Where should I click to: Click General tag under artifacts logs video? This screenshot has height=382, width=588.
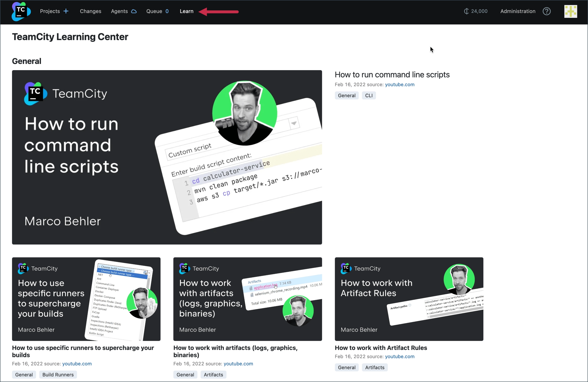coord(185,375)
